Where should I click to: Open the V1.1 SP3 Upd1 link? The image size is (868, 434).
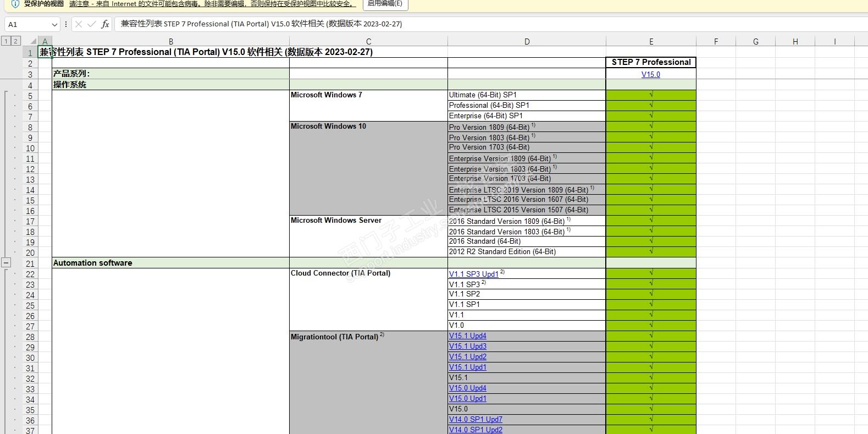(x=474, y=274)
